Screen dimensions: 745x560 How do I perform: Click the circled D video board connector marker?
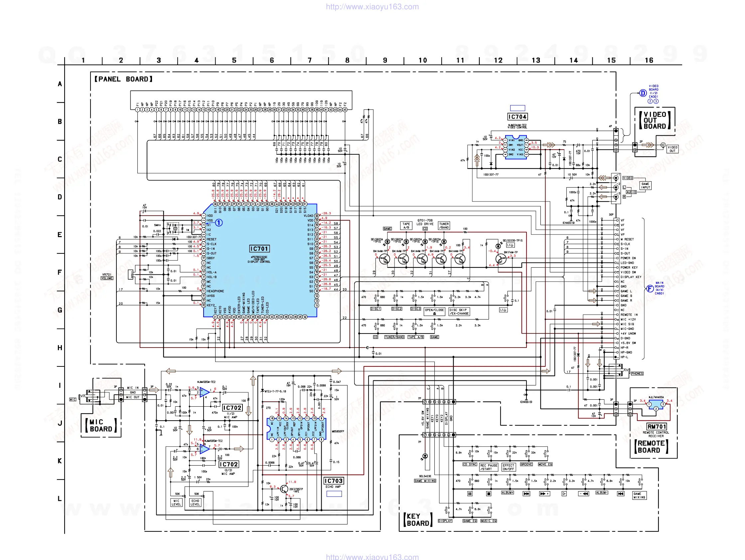click(x=643, y=93)
